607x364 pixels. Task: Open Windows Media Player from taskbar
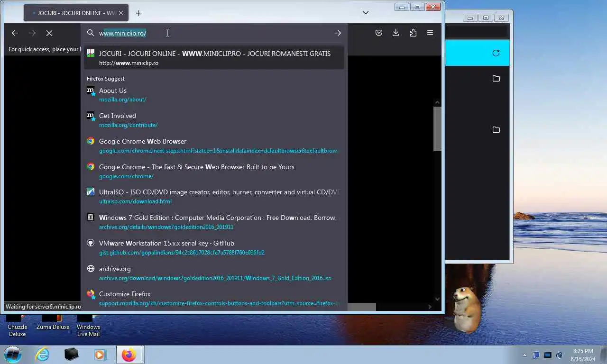[x=100, y=355]
